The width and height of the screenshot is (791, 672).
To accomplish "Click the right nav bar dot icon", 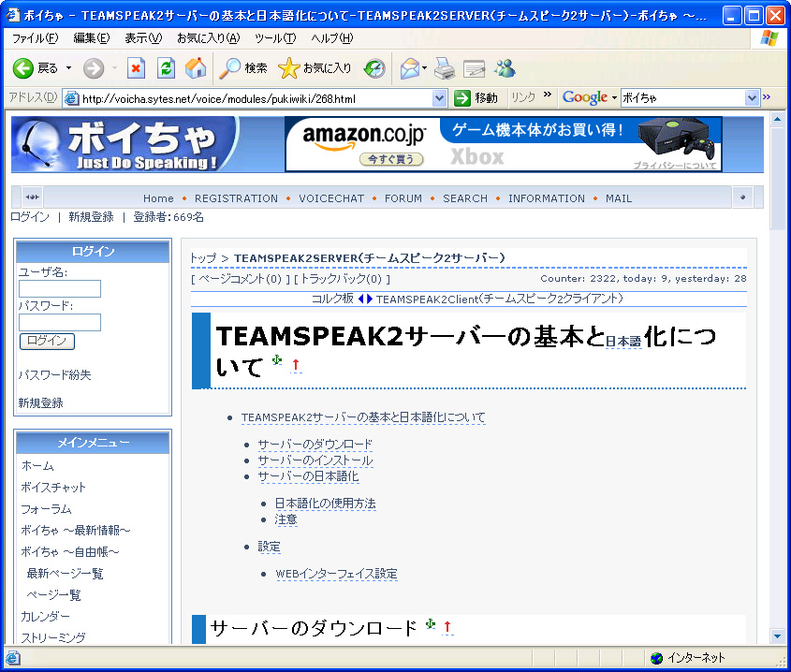I will pos(742,197).
